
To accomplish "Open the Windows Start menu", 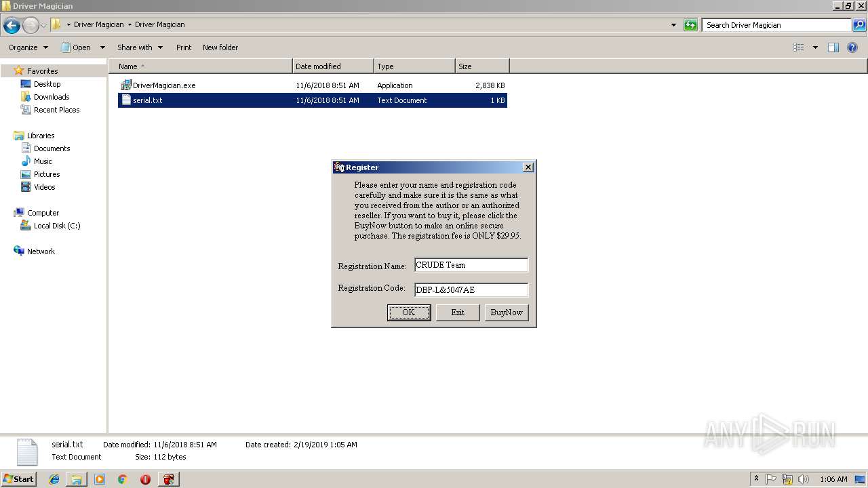I will (x=18, y=479).
